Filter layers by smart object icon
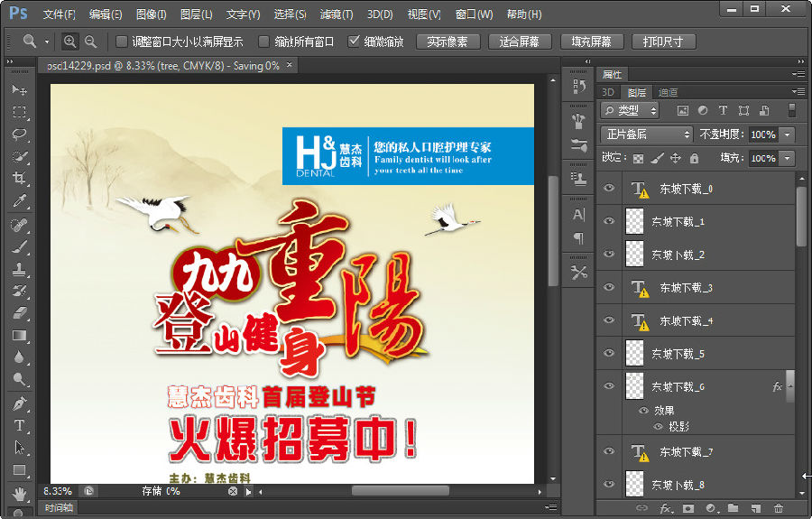 pyautogui.click(x=764, y=110)
